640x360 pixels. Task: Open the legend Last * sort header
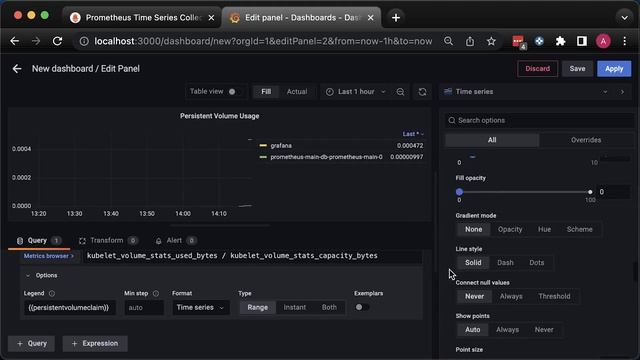413,134
